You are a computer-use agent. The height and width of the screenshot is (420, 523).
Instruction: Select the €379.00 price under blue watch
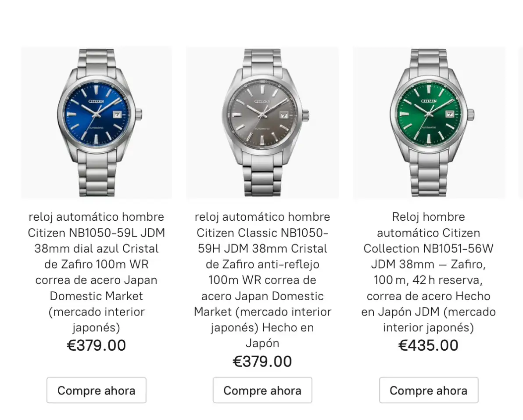[x=97, y=345]
